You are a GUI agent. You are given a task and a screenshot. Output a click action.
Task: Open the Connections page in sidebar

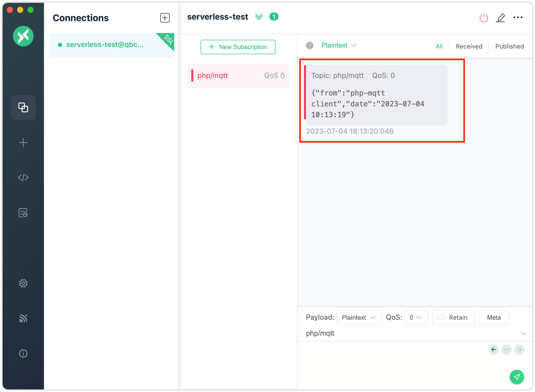[x=23, y=107]
